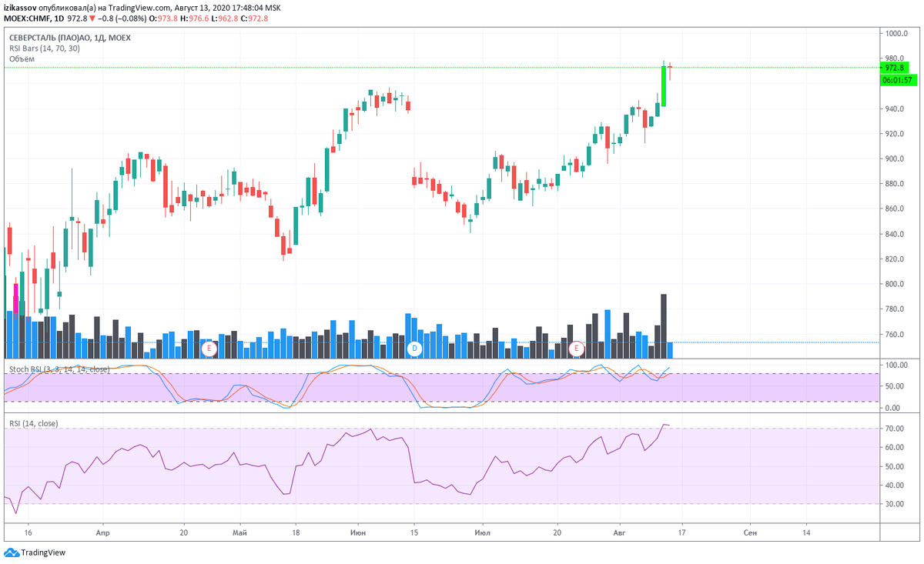Select the purple RSI line at its latest peak

[x=665, y=425]
